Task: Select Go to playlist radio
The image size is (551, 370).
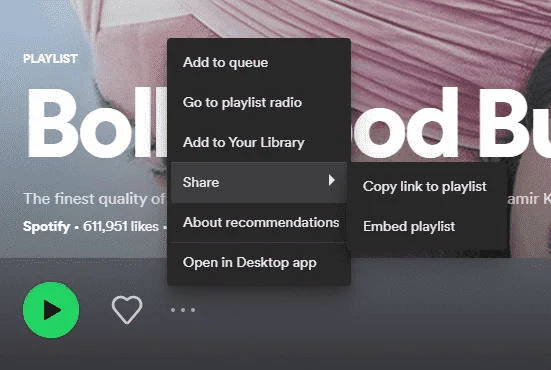Action: point(259,103)
